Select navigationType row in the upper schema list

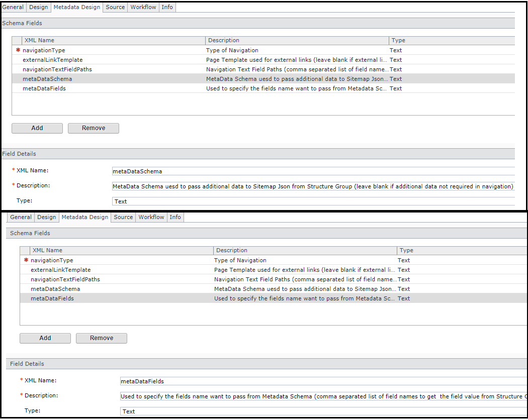pos(44,50)
